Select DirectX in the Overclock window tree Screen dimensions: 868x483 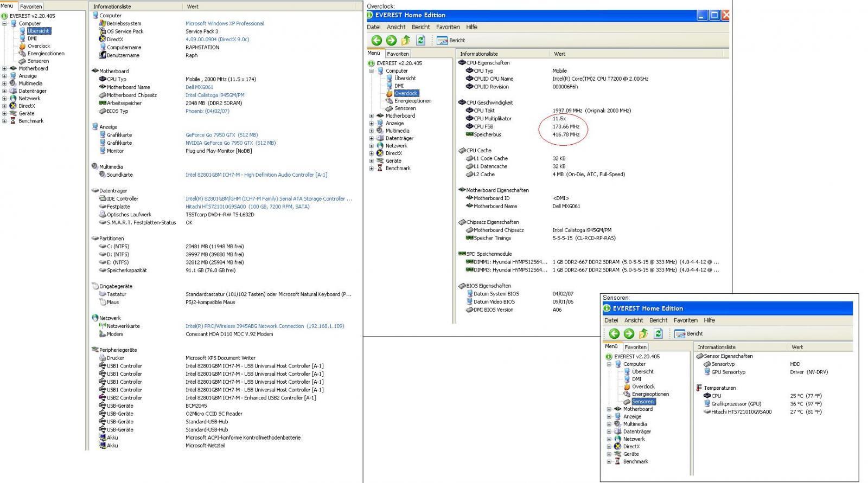coord(393,153)
